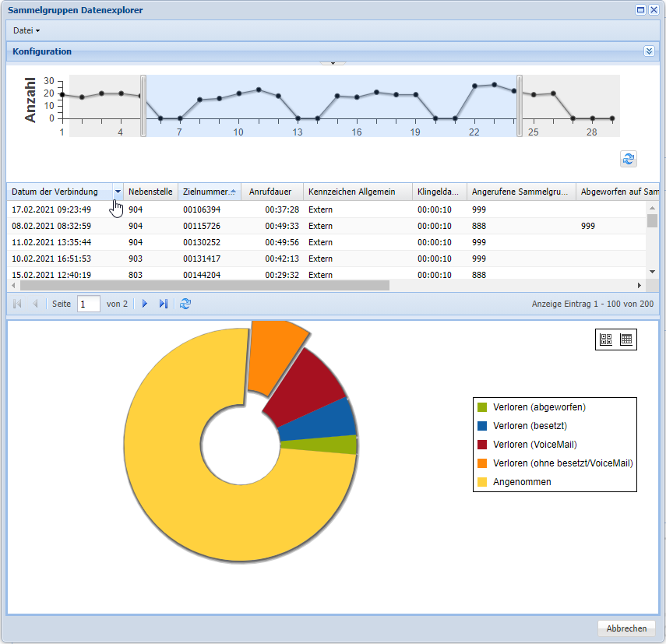Expand the Konfiguration panel

click(x=649, y=51)
